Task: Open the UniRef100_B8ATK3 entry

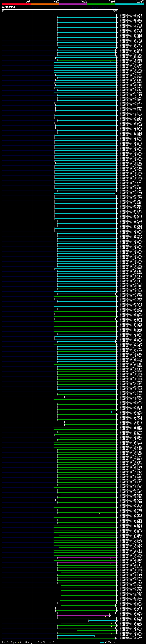Action: point(131,37)
